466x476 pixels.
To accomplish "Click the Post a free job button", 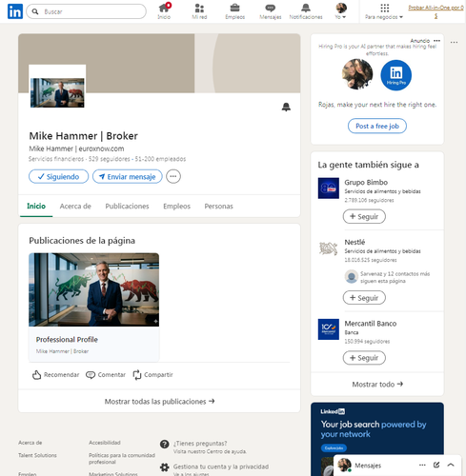I will click(x=377, y=126).
